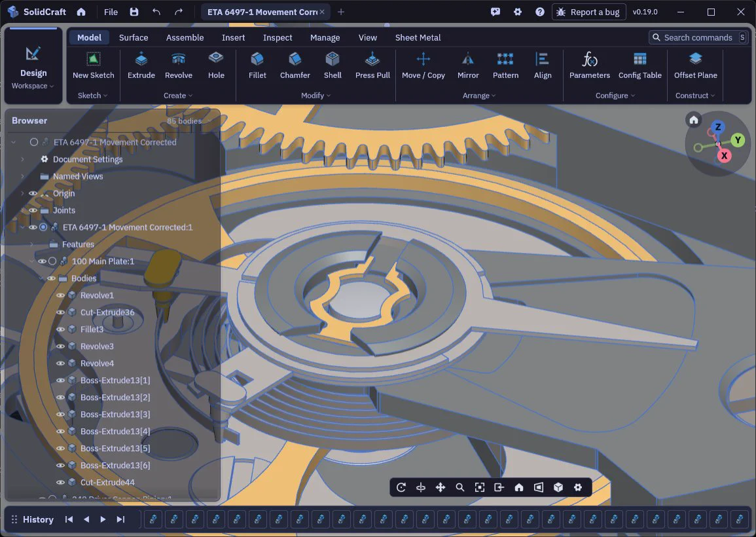This screenshot has height=537, width=756.
Task: Create an Offset Plane
Action: (695, 65)
